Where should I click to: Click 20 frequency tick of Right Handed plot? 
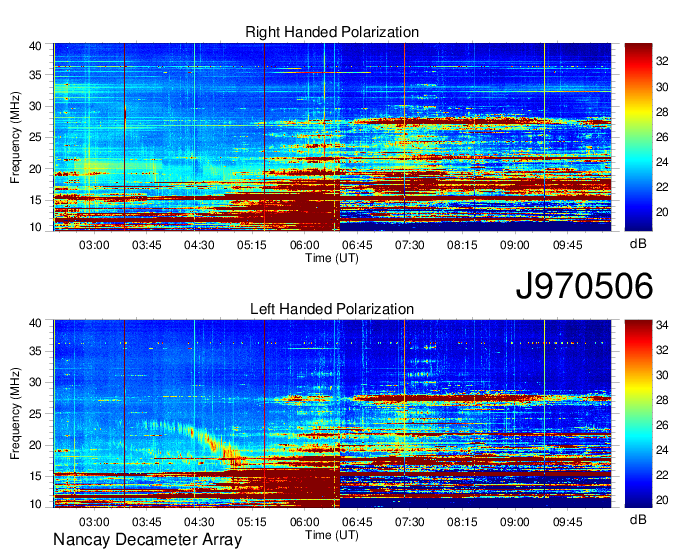[35, 169]
